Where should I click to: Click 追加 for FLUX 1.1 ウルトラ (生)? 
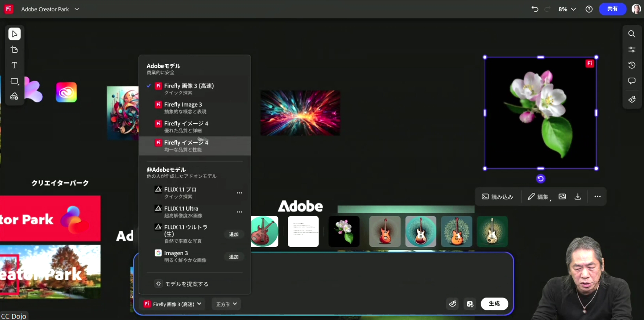pyautogui.click(x=234, y=234)
